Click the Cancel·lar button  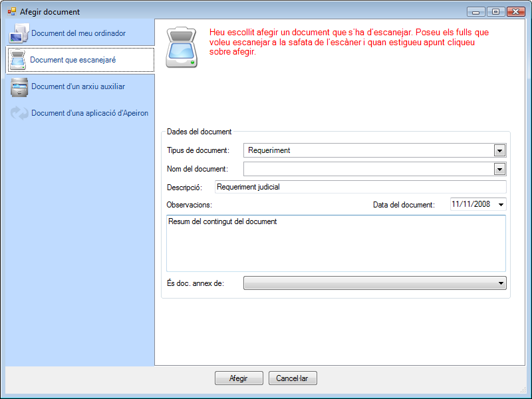293,378
